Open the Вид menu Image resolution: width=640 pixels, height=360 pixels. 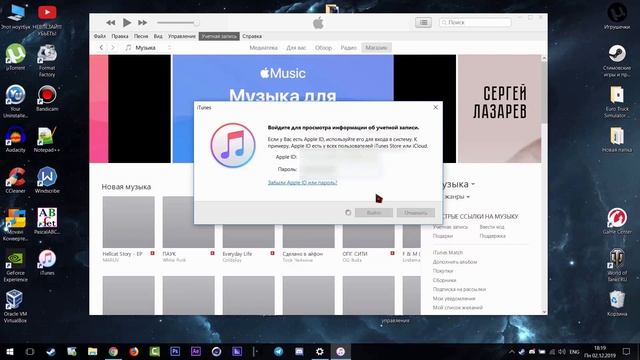(158, 36)
